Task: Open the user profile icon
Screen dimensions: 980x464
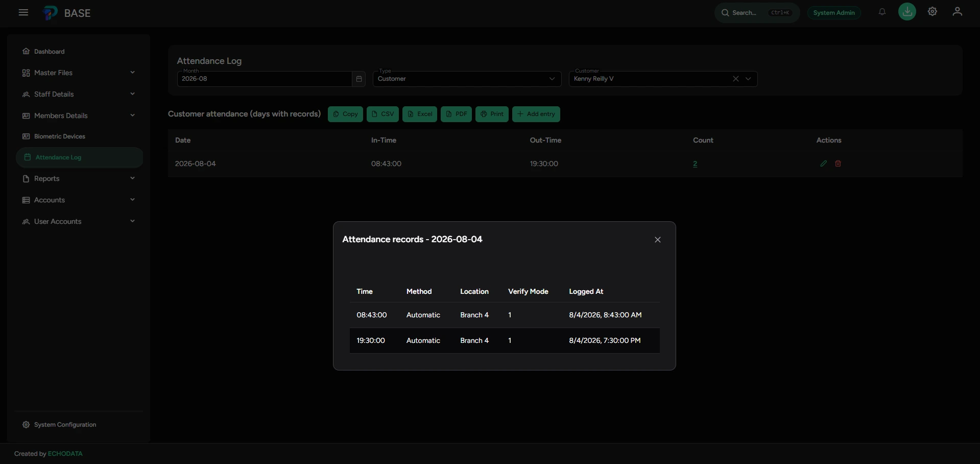Action: click(958, 12)
